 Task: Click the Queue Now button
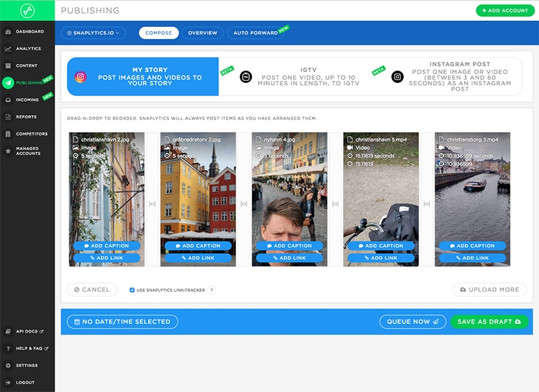[x=413, y=322]
